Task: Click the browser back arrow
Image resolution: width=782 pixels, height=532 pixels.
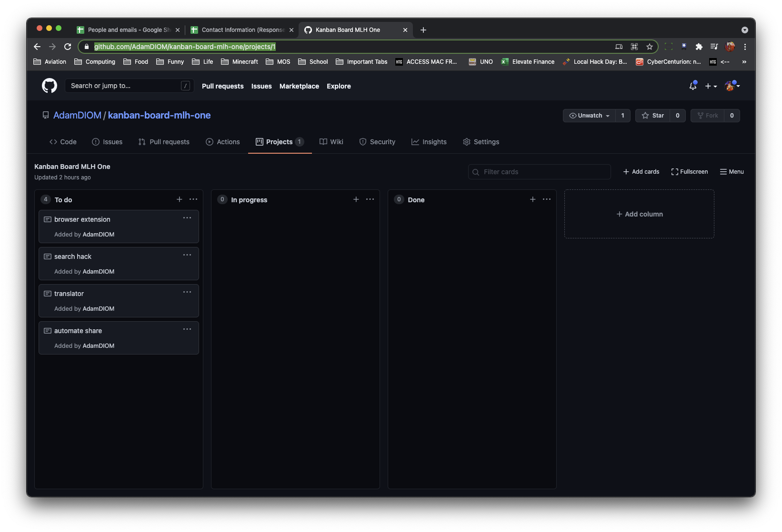Action: [37, 47]
